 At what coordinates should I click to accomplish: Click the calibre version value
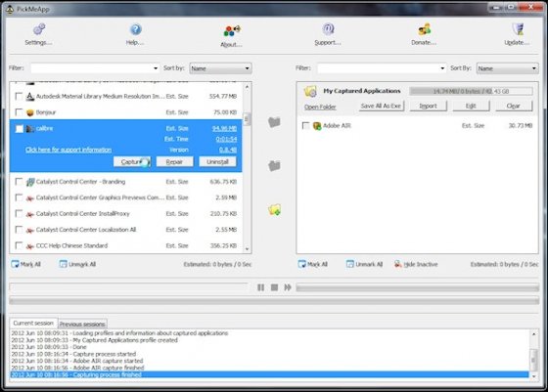228,150
